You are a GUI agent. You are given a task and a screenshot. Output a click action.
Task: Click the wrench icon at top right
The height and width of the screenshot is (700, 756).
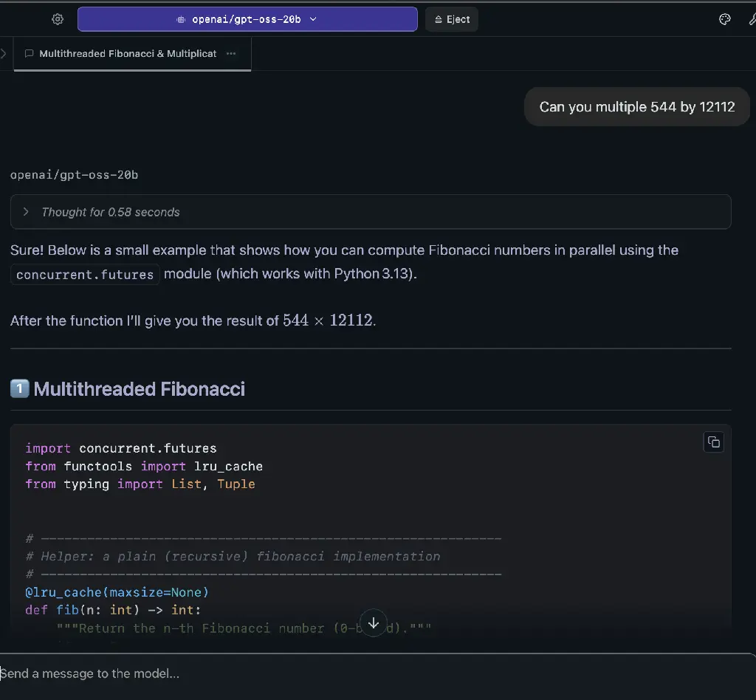tap(752, 19)
